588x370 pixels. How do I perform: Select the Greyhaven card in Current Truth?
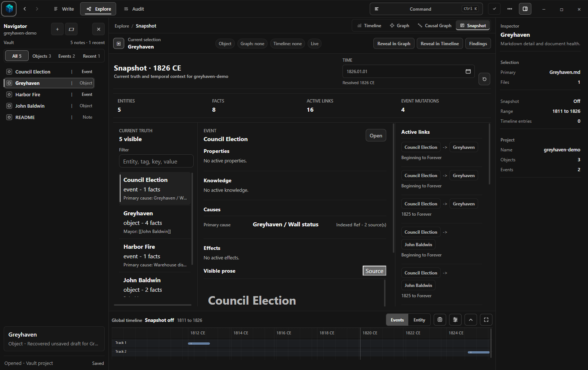point(155,222)
